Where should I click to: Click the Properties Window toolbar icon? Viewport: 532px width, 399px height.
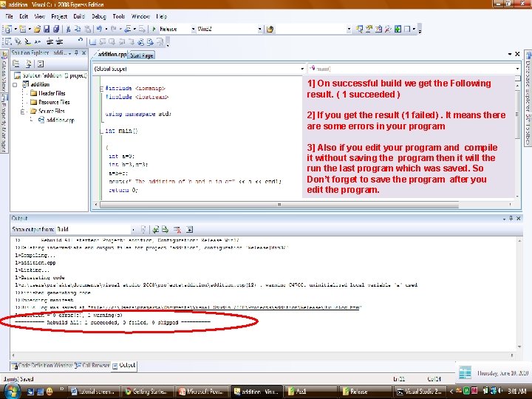tap(369, 29)
